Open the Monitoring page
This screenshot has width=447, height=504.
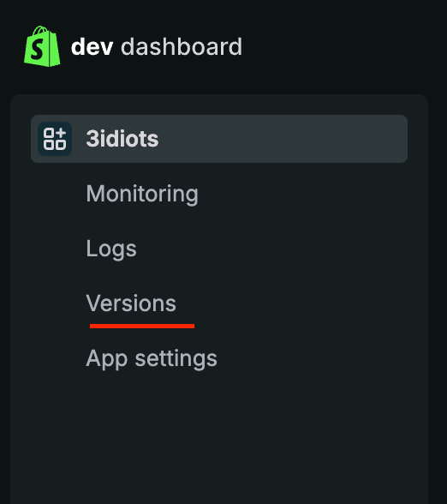tap(142, 194)
